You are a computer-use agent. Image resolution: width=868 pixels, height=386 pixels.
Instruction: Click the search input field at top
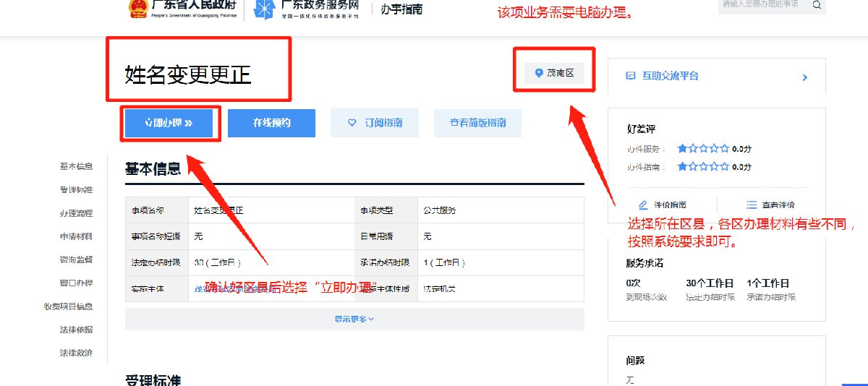(x=764, y=4)
